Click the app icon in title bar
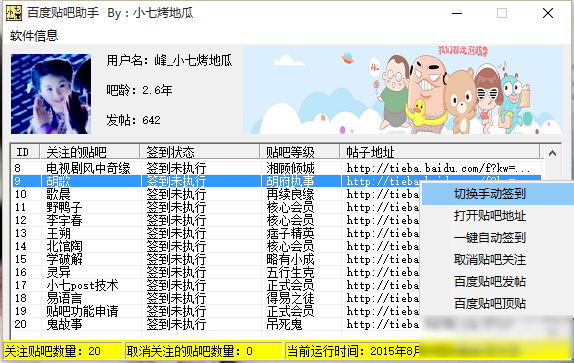 pyautogui.click(x=14, y=13)
